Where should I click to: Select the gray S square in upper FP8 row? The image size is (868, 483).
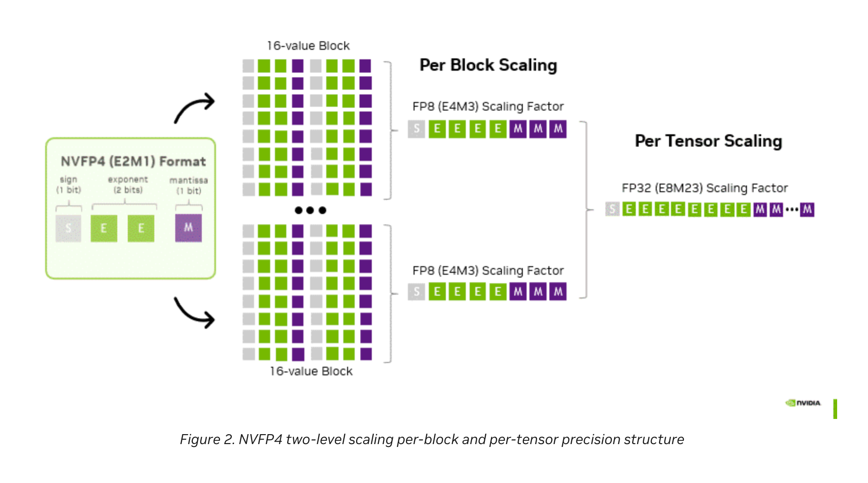coord(416,129)
